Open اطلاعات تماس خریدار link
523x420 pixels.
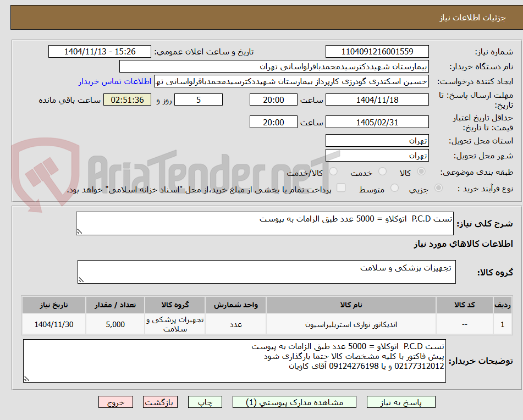coord(115,82)
